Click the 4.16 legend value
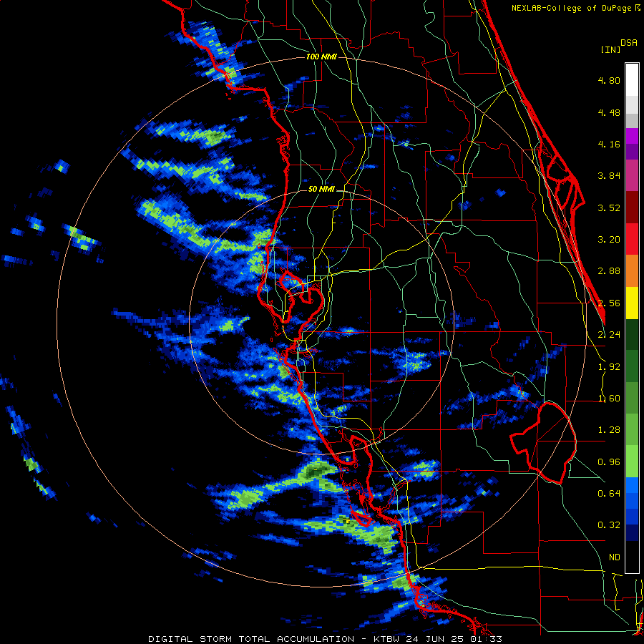This screenshot has height=644, width=644. coord(609,144)
